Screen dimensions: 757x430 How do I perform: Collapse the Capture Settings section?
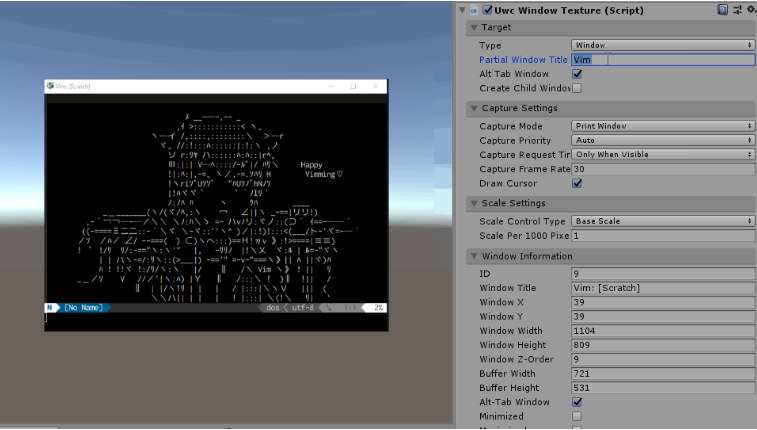tap(474, 108)
